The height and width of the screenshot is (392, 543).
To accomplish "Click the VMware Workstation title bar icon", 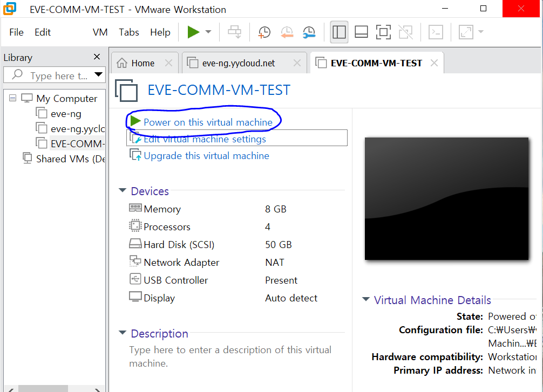I will (10, 9).
